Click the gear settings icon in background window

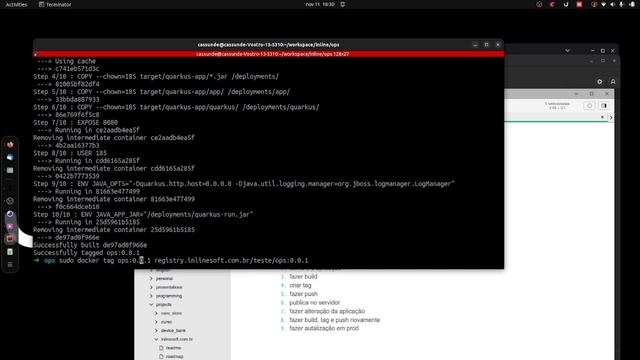coord(600,82)
